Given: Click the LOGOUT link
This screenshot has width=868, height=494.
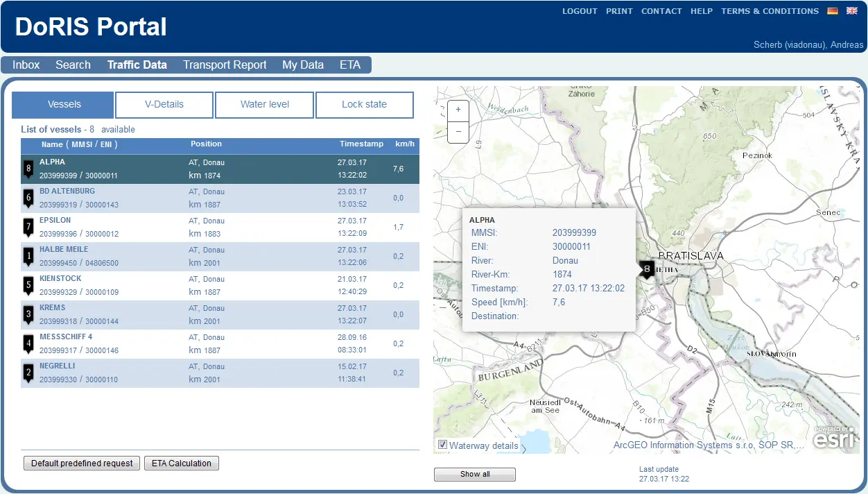Looking at the screenshot, I should click(580, 11).
